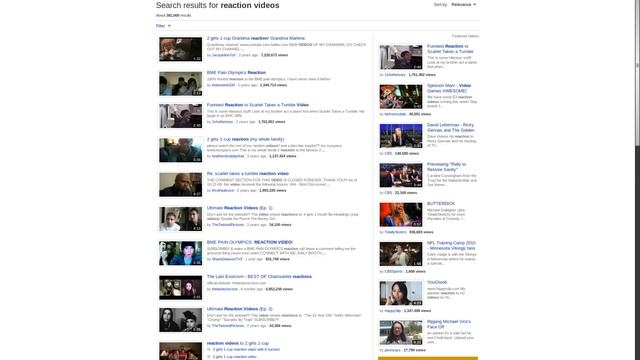Click featured 'Funniest Reaction to Scarlet Takes a Tumble' thumbnail
The width and height of the screenshot is (640, 360).
point(401,58)
